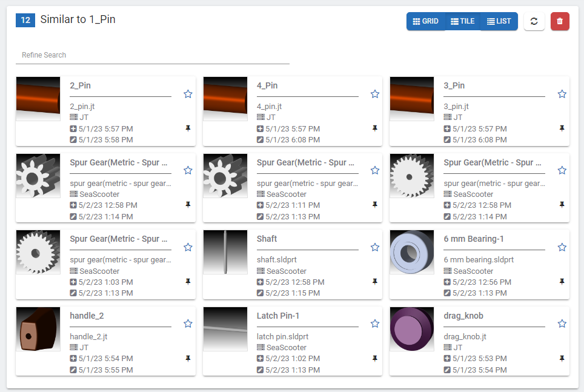
Task: Star the 2_Pin part as favorite
Action: pyautogui.click(x=188, y=94)
